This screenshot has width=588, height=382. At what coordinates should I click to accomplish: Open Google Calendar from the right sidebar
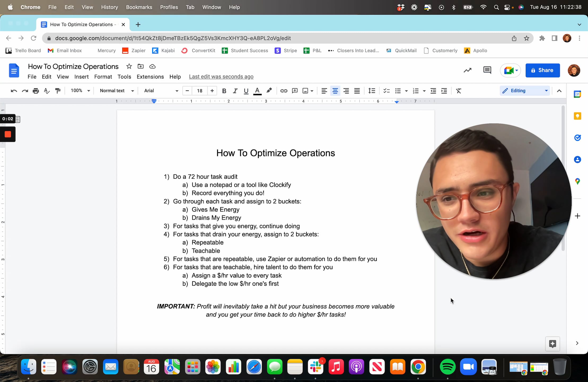click(578, 94)
